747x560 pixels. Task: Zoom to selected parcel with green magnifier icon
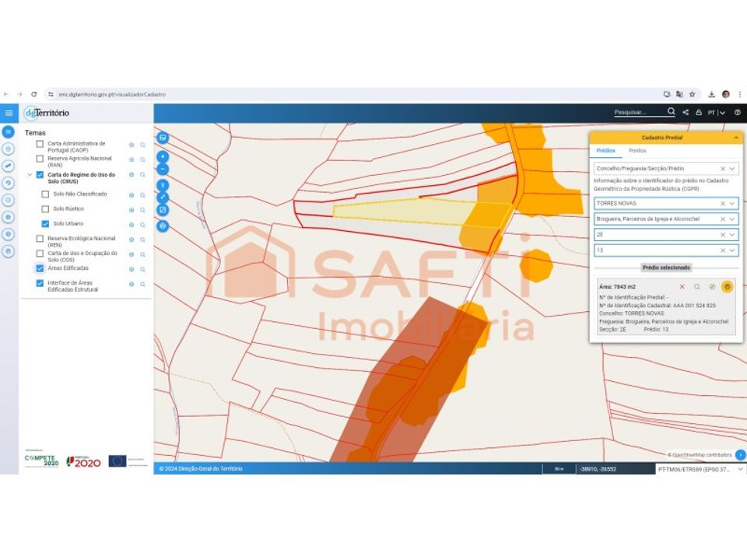point(697,287)
